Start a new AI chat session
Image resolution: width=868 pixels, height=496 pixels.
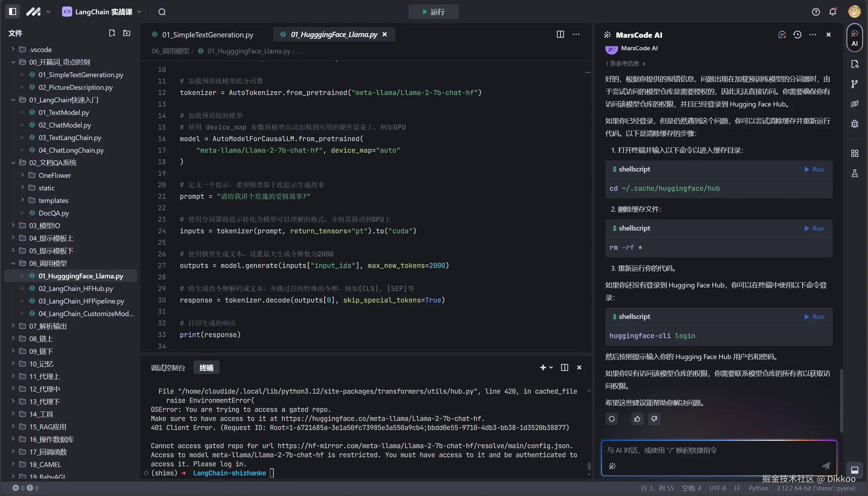point(782,35)
